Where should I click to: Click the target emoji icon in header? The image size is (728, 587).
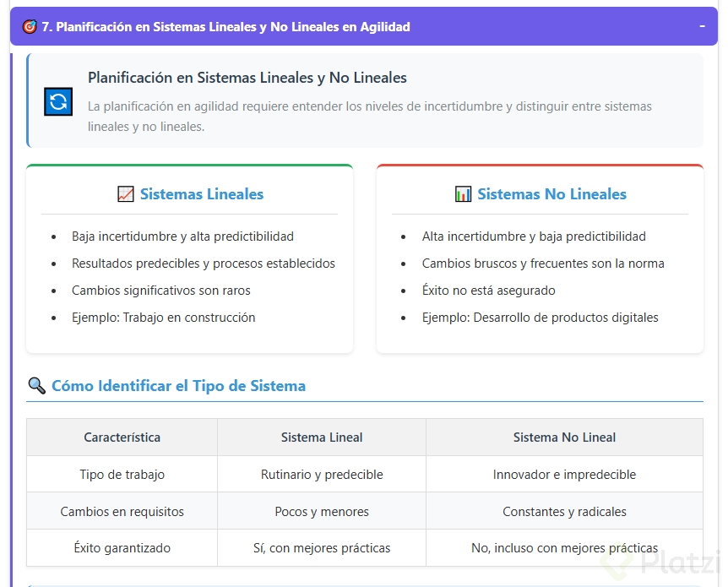(30, 27)
